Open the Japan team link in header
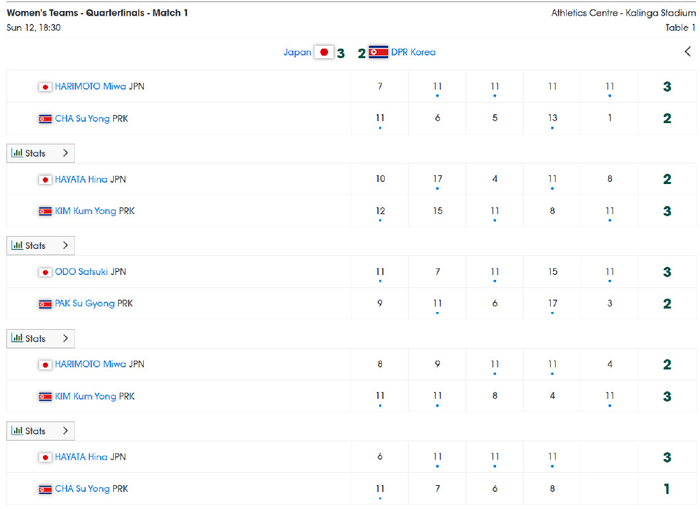Image resolution: width=700 pixels, height=509 pixels. (297, 52)
